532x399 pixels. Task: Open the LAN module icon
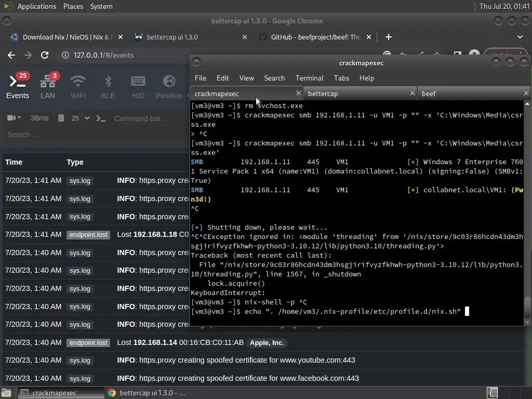point(47,87)
